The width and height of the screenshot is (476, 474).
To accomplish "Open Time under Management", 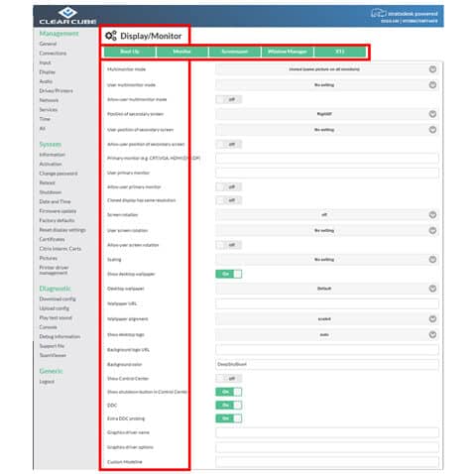I will pos(45,119).
